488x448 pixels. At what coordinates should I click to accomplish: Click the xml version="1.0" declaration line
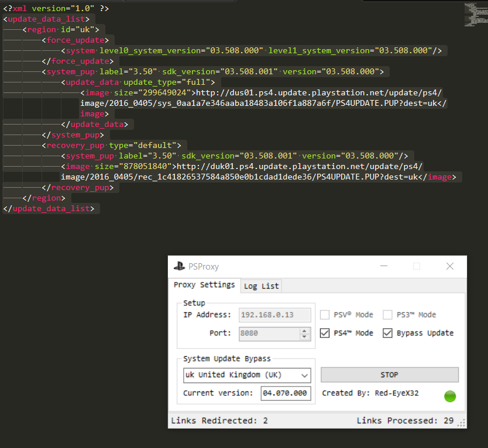(56, 8)
